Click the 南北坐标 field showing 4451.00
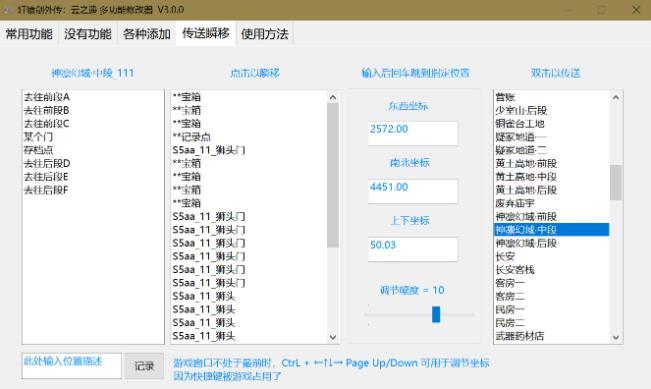This screenshot has height=389, width=651. click(x=413, y=191)
